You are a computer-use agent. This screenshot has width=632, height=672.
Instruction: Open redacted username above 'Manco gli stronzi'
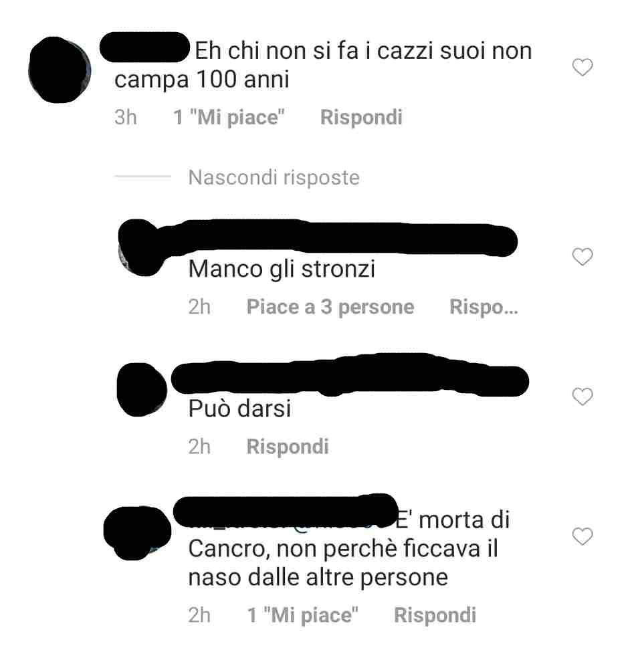(338, 238)
